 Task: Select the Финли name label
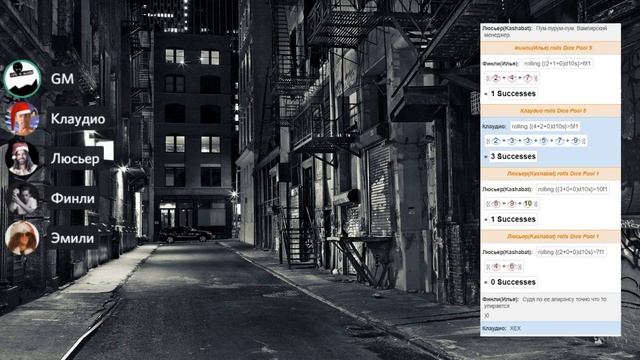pos(72,198)
